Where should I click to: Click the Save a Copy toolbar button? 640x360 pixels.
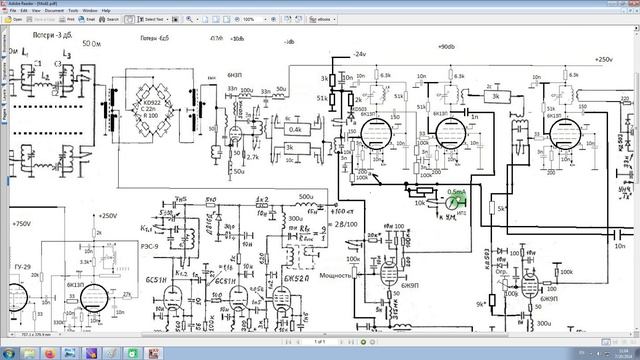coord(40,19)
